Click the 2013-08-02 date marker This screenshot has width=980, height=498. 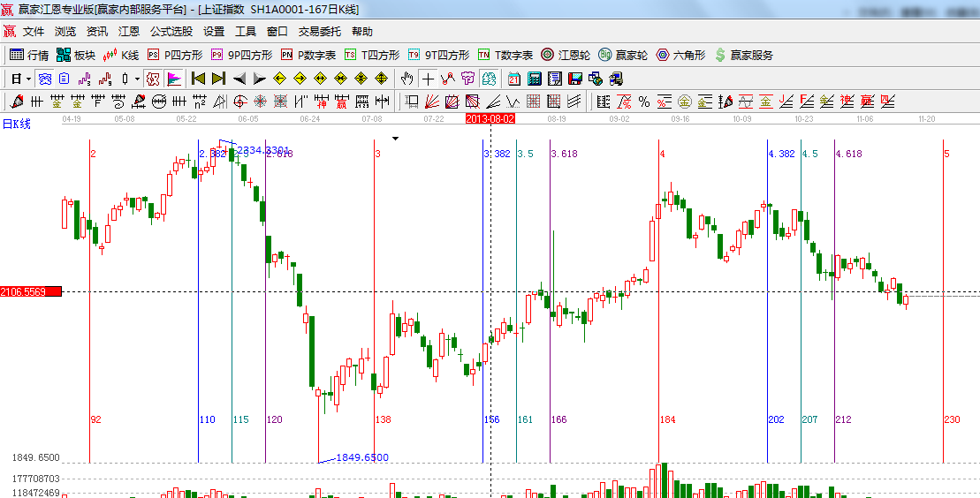[x=490, y=117]
